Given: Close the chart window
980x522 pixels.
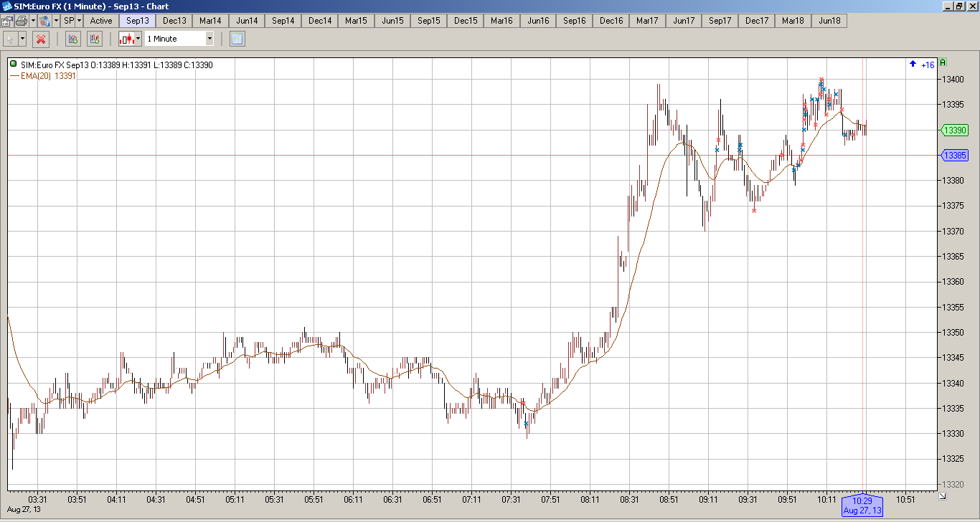Looking at the screenshot, I should pos(972,6).
